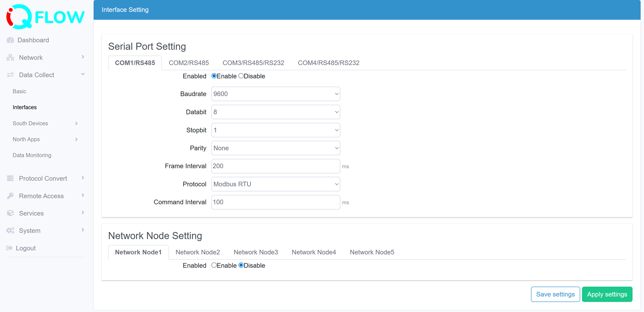Switch to the COM3/RS485/RS232 tab
Image resolution: width=644 pixels, height=312 pixels.
253,63
